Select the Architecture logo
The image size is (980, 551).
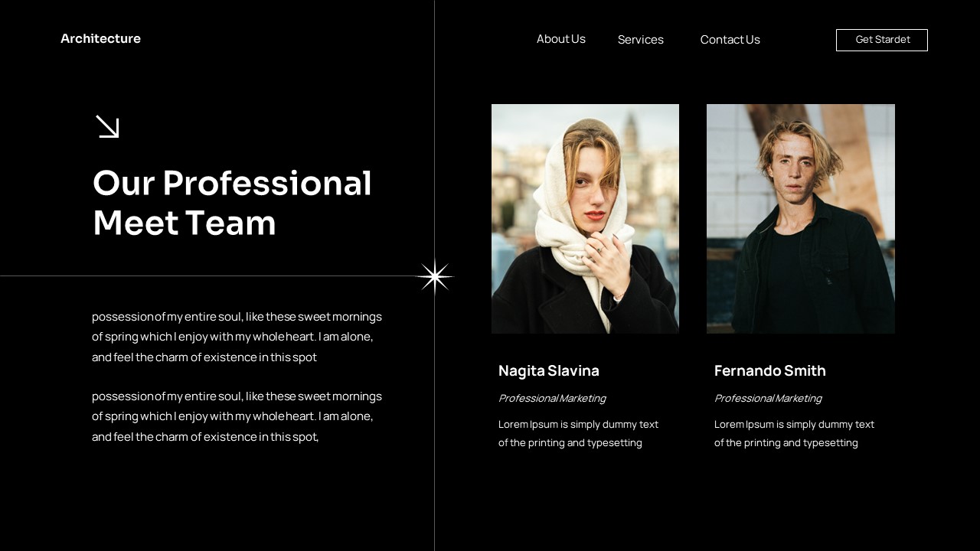[100, 38]
